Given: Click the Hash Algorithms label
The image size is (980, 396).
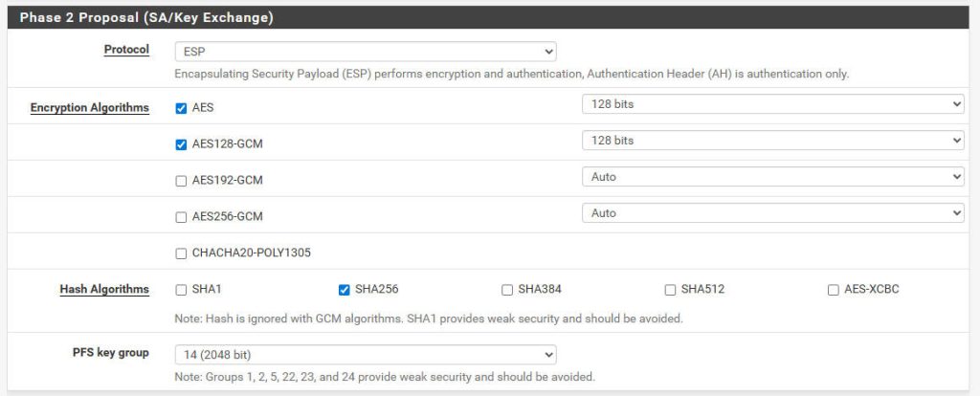Looking at the screenshot, I should [x=104, y=289].
